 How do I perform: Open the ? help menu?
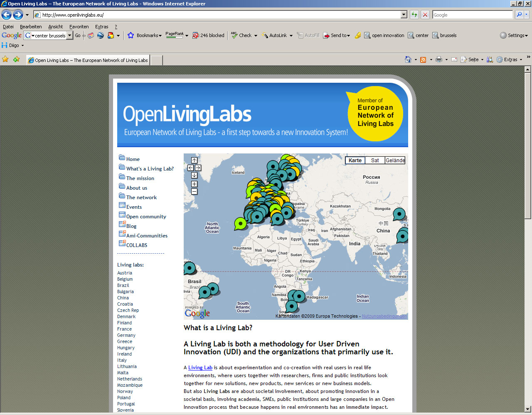[x=116, y=27]
